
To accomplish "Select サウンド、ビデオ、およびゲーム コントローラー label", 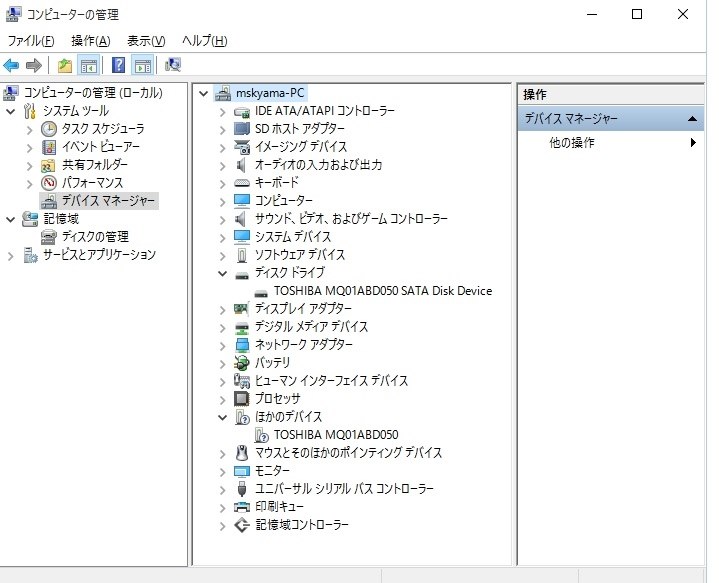I will point(351,219).
